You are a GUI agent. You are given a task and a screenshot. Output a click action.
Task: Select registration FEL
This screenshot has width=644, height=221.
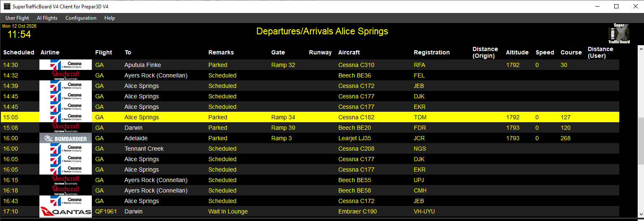419,75
